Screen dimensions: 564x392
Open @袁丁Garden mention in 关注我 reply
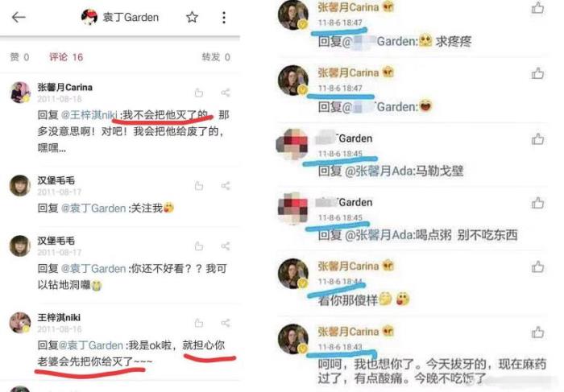click(93, 208)
